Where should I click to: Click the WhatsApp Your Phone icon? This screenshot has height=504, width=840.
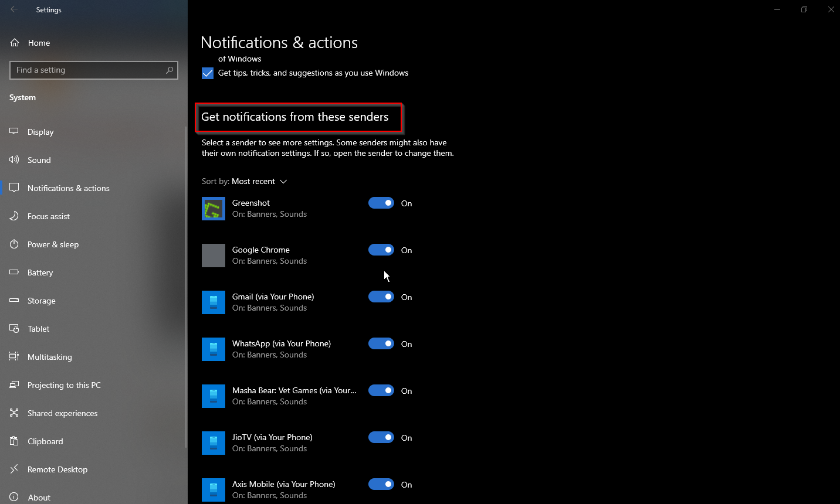[x=214, y=349]
